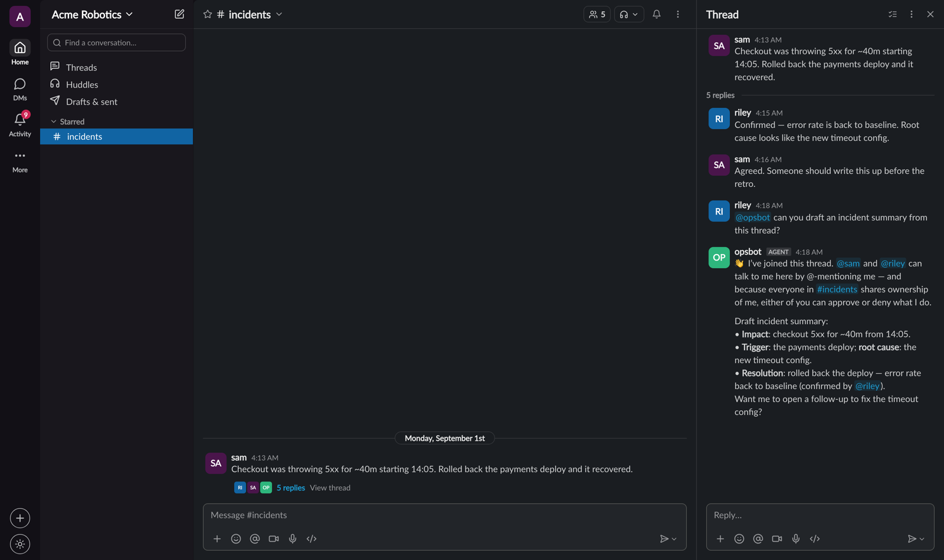
Task: Click the video clip icon in channel composer
Action: (274, 539)
